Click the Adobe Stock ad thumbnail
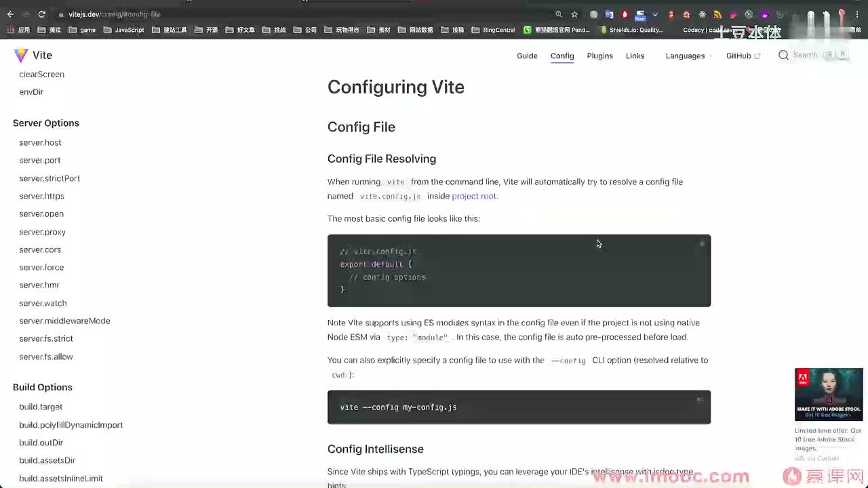 click(x=829, y=394)
